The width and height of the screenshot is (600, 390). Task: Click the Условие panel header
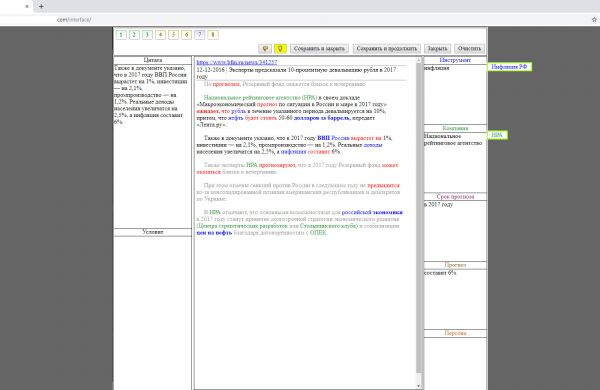point(153,232)
